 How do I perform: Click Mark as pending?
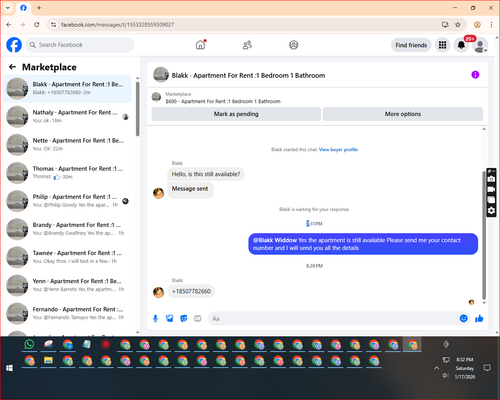click(x=236, y=114)
